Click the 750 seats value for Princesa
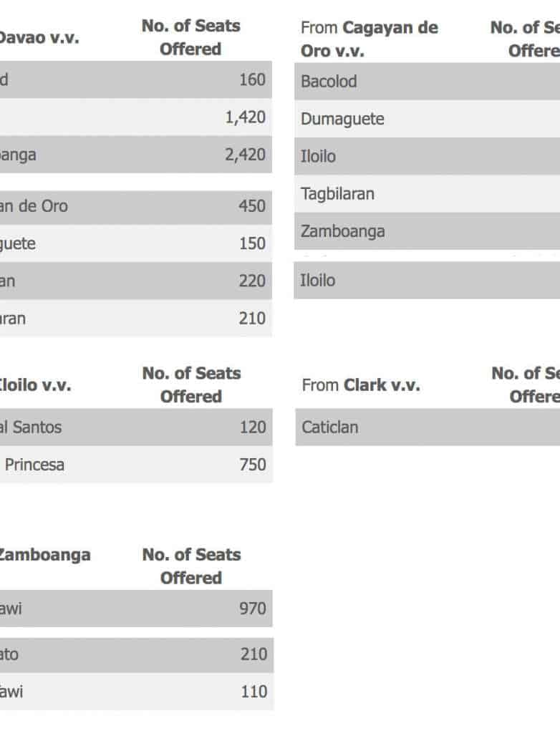Screen dimensions: 560x746 click(x=253, y=465)
